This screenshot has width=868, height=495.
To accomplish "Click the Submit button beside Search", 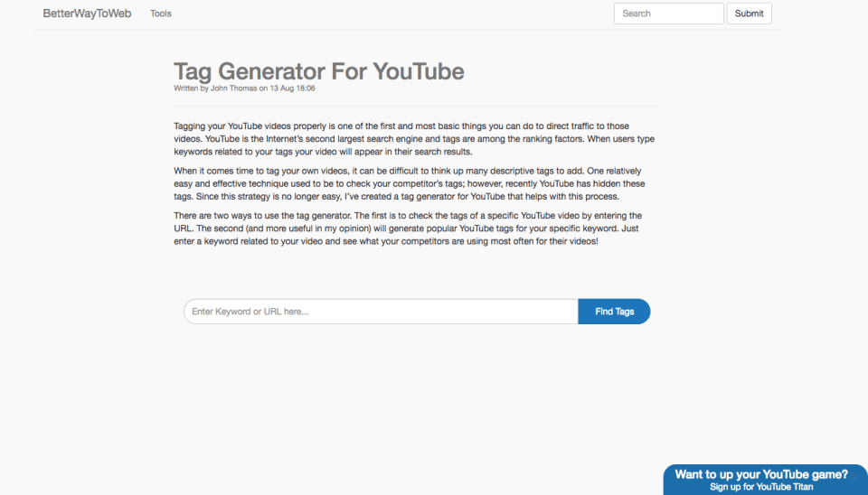I will pyautogui.click(x=749, y=14).
